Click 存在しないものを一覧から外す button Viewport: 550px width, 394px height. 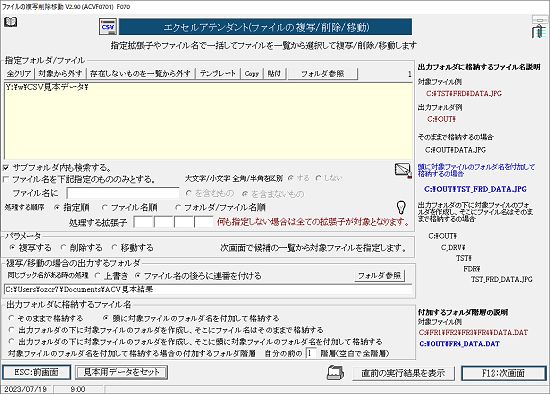(140, 74)
